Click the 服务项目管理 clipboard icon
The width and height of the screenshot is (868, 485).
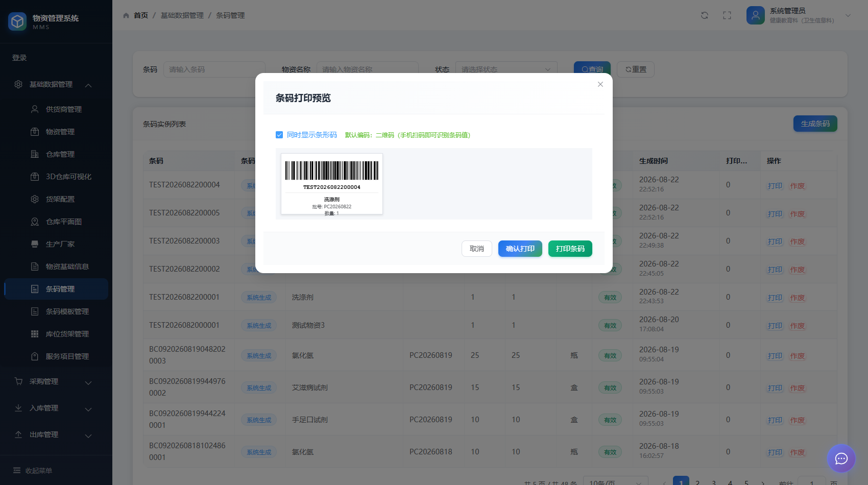point(35,356)
